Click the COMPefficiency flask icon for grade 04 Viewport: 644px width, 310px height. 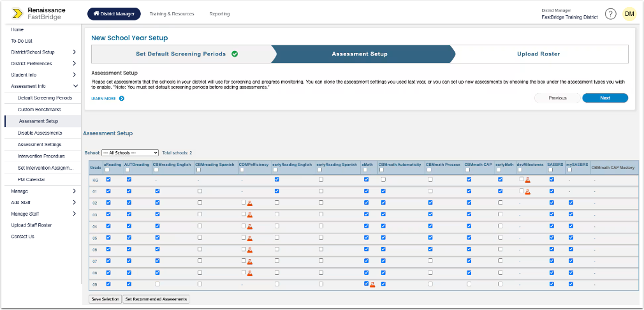click(250, 226)
